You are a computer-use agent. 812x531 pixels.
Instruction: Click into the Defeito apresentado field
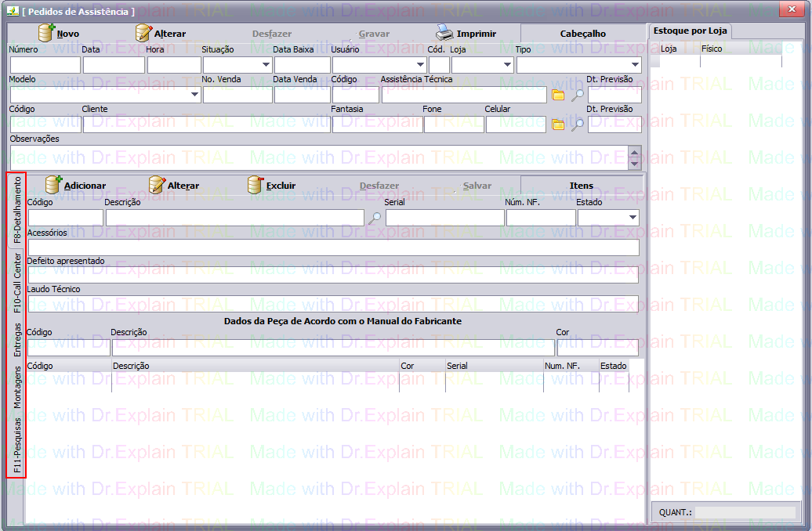pos(333,275)
